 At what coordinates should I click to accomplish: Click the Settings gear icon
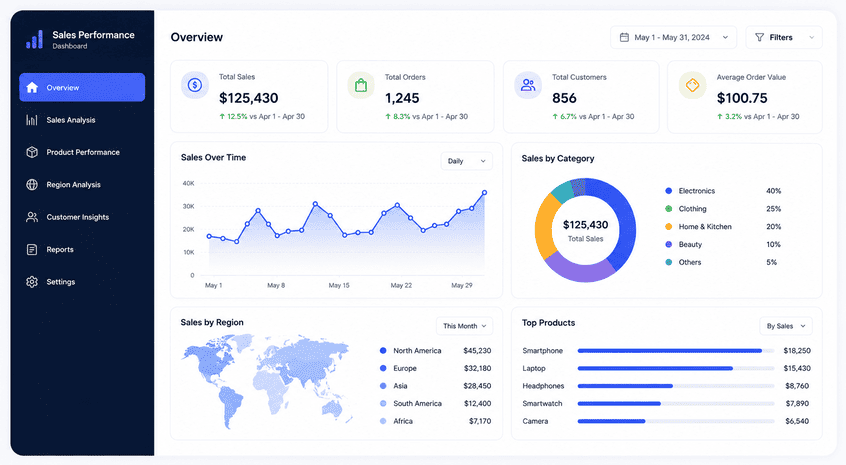tap(32, 282)
